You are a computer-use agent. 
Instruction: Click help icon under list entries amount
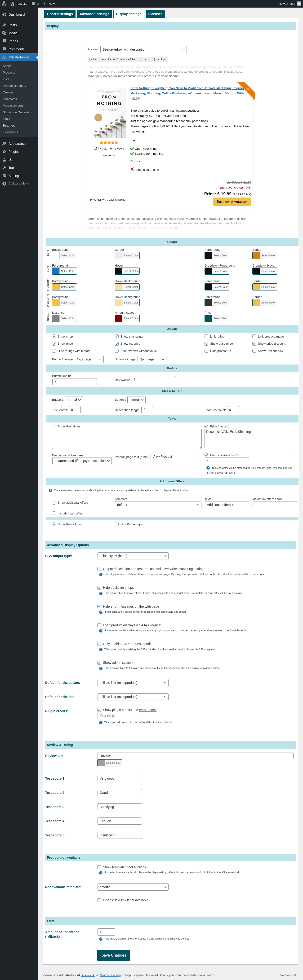101,939
